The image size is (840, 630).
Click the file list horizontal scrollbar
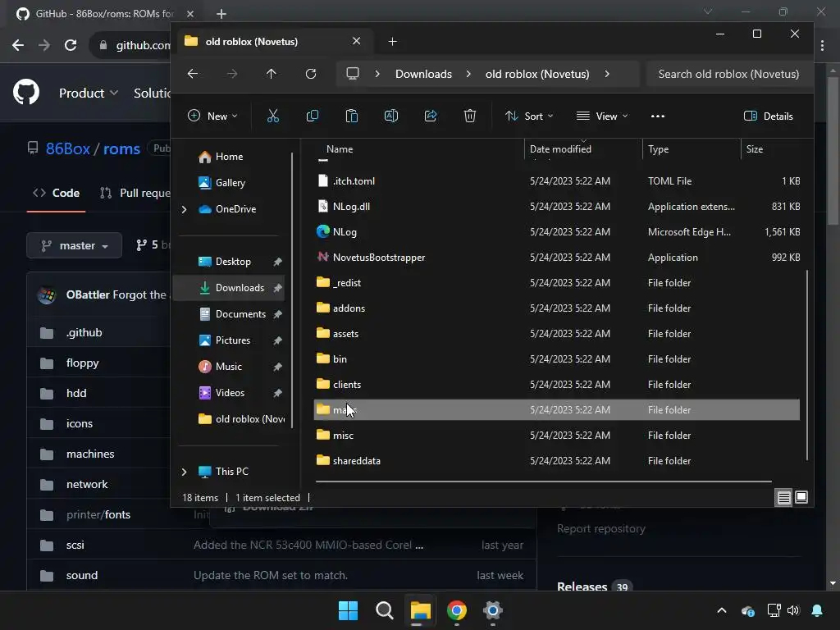pos(544,481)
